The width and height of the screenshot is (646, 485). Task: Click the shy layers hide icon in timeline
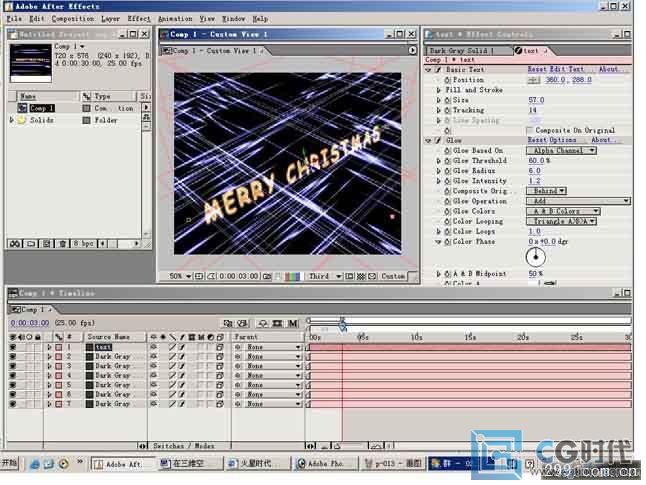262,323
